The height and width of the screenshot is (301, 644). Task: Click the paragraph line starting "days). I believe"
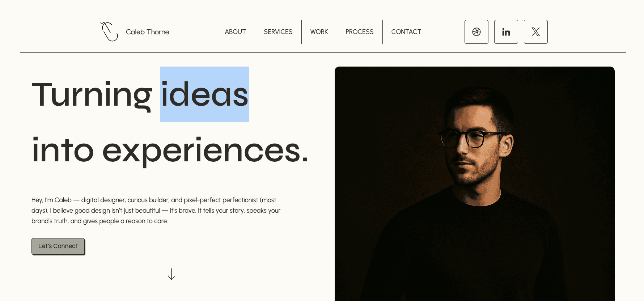pyautogui.click(x=156, y=211)
